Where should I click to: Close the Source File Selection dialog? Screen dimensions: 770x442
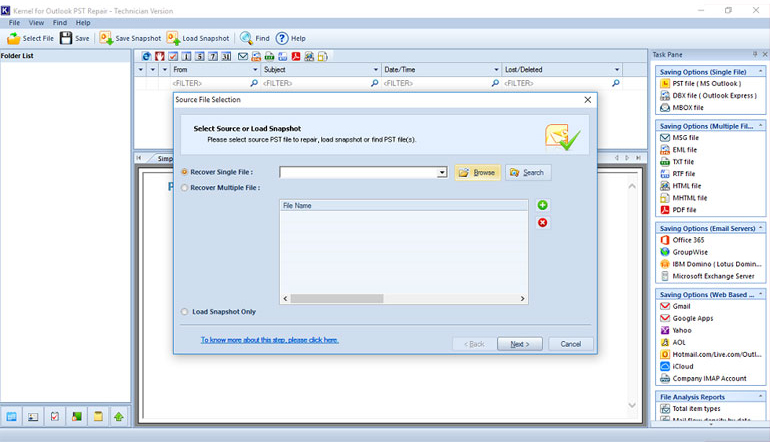587,100
